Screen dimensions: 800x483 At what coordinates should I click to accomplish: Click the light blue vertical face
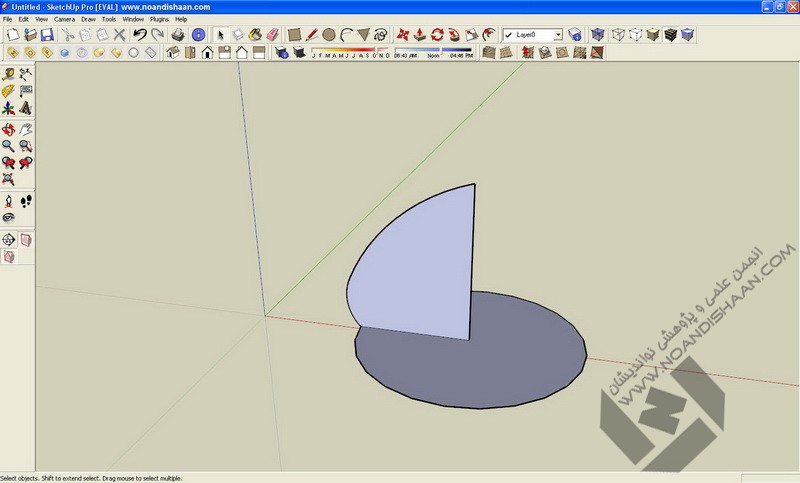[420, 270]
